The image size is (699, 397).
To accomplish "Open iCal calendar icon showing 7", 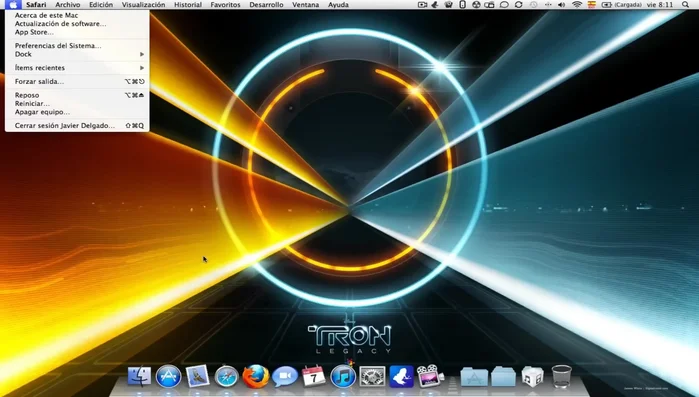I will tap(314, 377).
